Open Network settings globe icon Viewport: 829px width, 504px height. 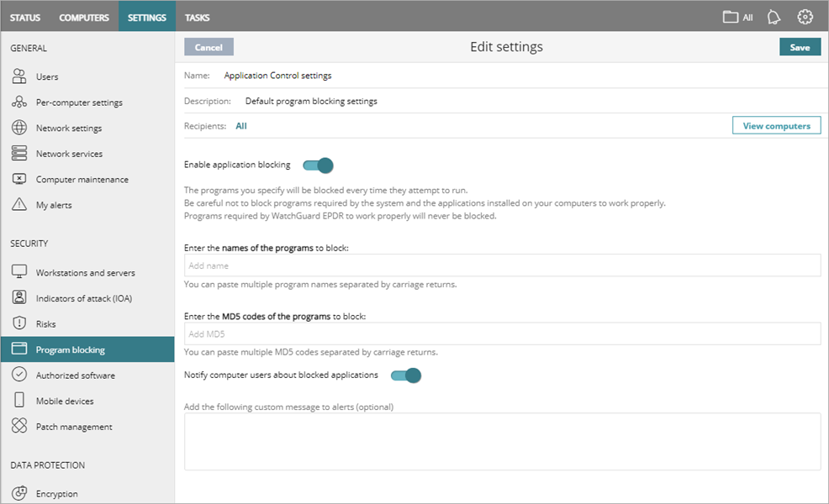point(19,129)
